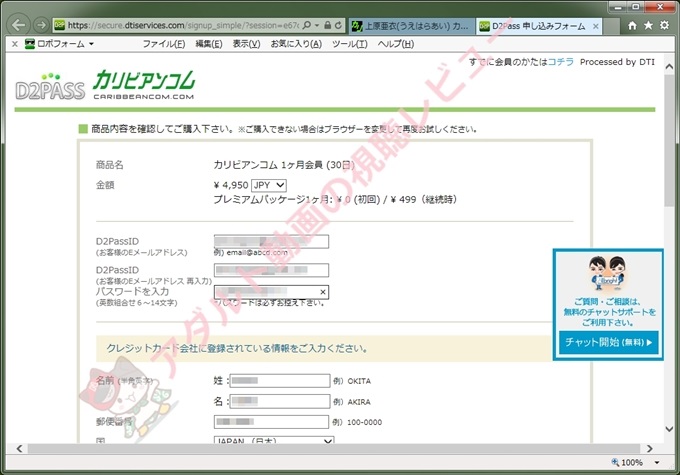The height and width of the screenshot is (475, 680).
Task: Click the site favicon in the address bar
Action: 59,26
